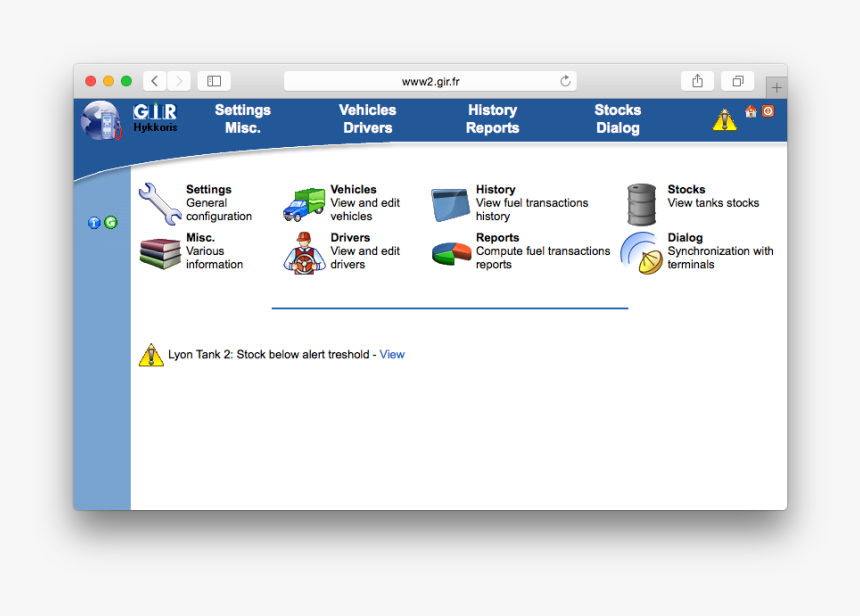Image resolution: width=860 pixels, height=616 pixels.
Task: Follow the View link for Lyon Tank 2
Action: (x=392, y=354)
